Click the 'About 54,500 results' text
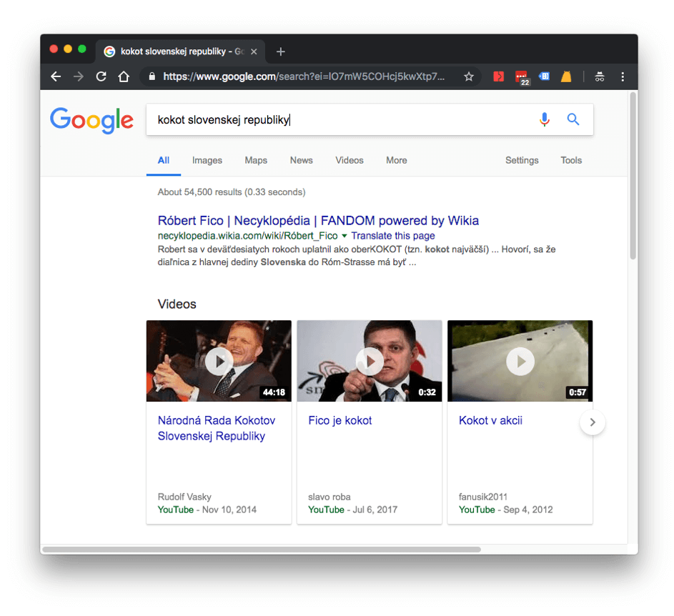This screenshot has width=674, height=616. click(x=232, y=192)
